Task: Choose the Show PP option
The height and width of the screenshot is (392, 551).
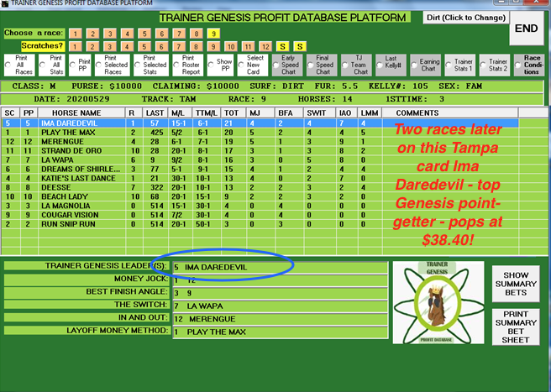Action: click(x=220, y=65)
